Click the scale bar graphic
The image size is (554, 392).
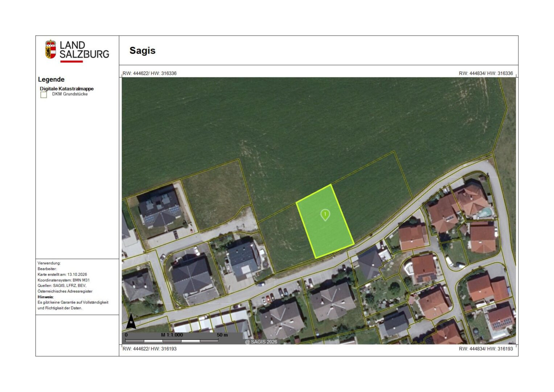point(172,341)
